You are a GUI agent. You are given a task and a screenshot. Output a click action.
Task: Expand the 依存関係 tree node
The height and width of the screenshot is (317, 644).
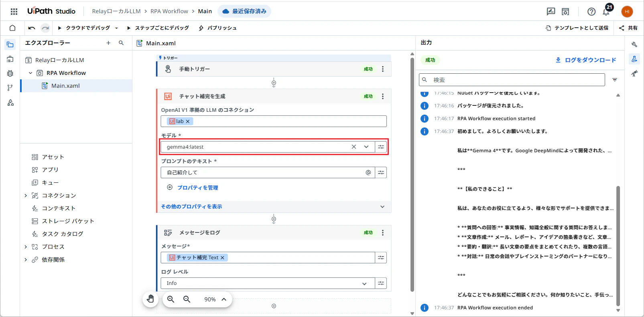click(x=26, y=260)
